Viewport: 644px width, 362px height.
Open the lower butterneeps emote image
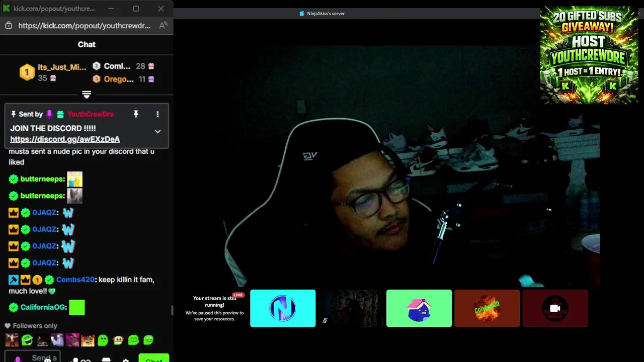(x=74, y=196)
